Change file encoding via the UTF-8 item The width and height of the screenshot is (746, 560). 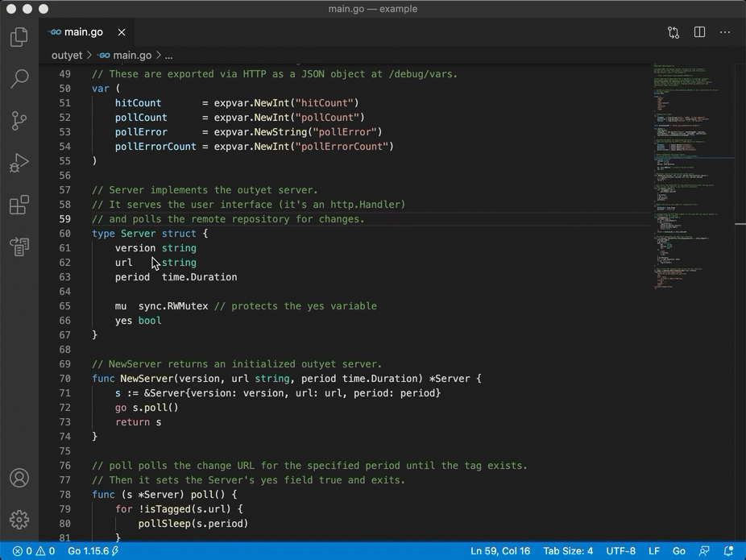click(620, 551)
